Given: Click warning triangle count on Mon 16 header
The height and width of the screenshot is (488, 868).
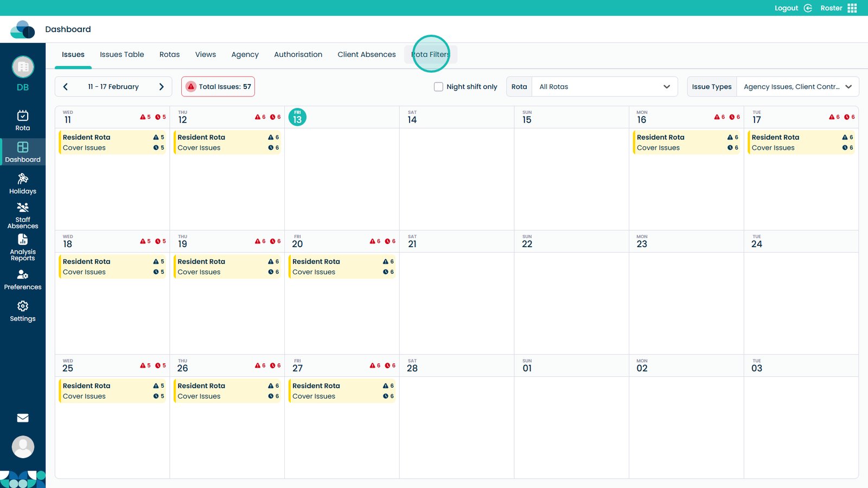Looking at the screenshot, I should [719, 117].
